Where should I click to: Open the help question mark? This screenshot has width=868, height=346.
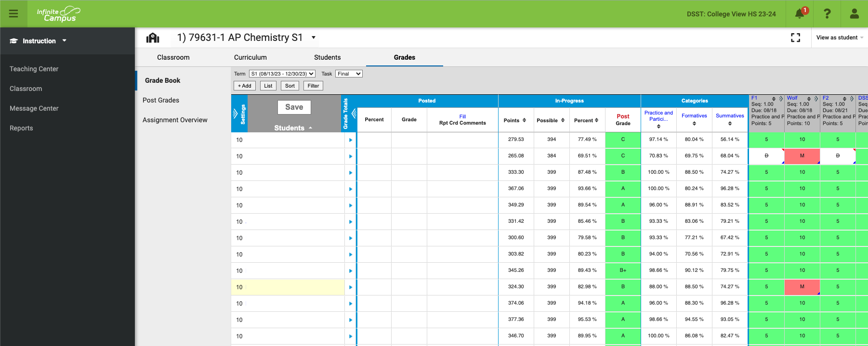click(827, 13)
